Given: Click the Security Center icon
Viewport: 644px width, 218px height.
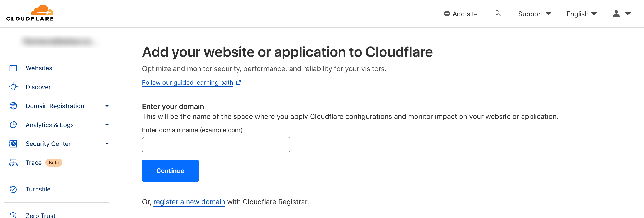Looking at the screenshot, I should click(13, 144).
